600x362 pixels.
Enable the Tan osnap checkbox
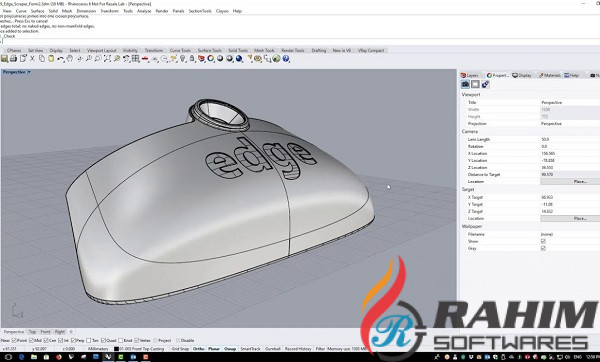[89, 340]
